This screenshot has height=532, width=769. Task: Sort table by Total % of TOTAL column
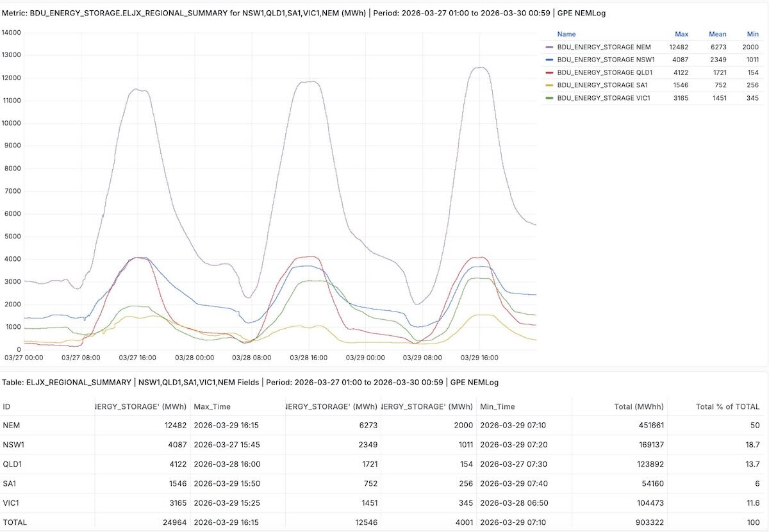click(x=728, y=406)
